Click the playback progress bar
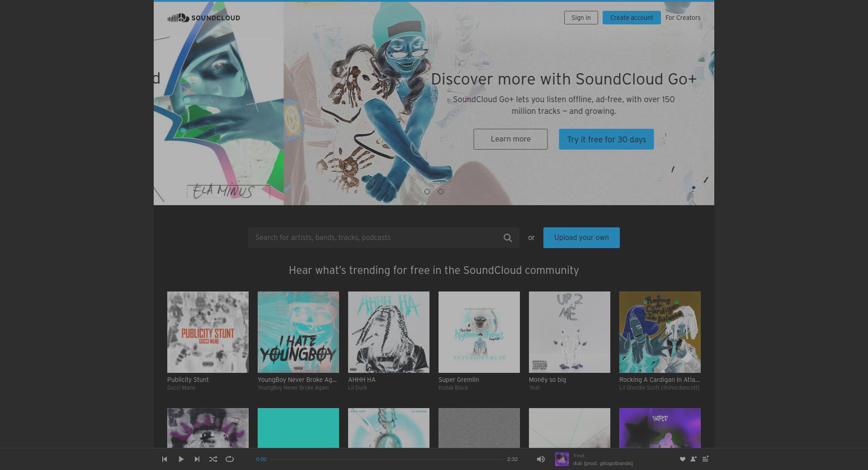Image resolution: width=868 pixels, height=470 pixels. 387,459
